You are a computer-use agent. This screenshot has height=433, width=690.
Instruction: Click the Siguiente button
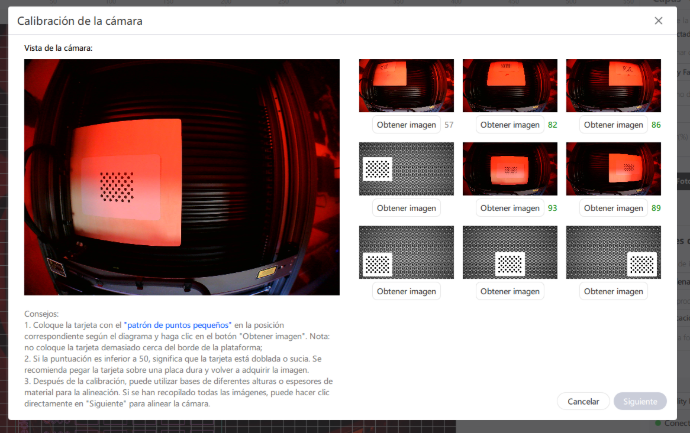coord(640,401)
